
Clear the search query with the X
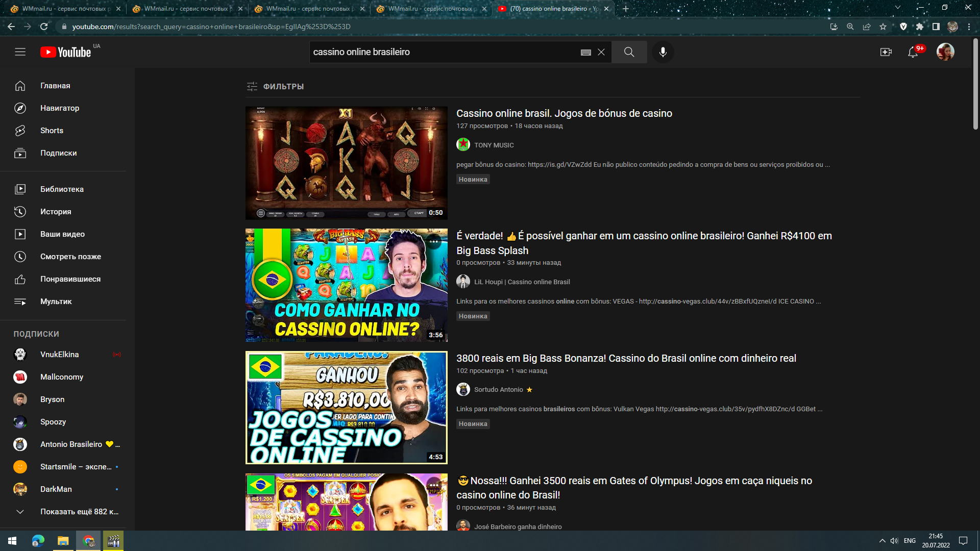[601, 52]
